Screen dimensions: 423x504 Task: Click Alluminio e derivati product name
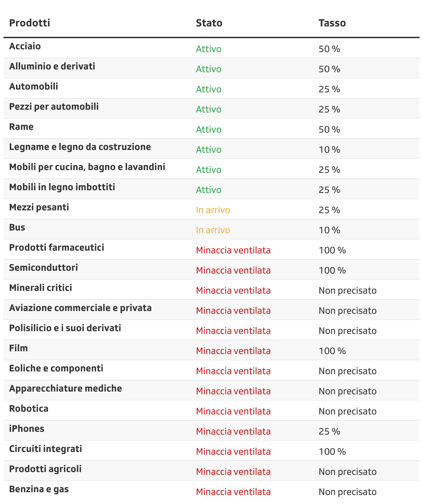coord(52,66)
